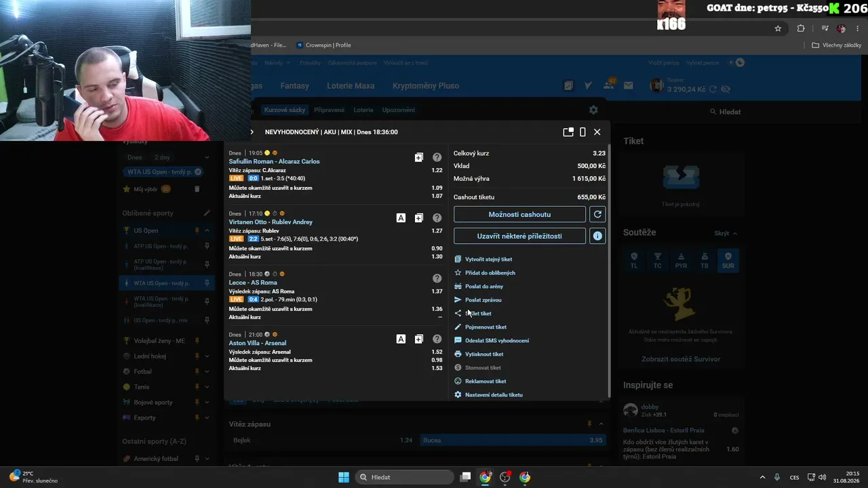Toggle dark mode switch in top bar
The image size is (868, 488).
pos(737,62)
